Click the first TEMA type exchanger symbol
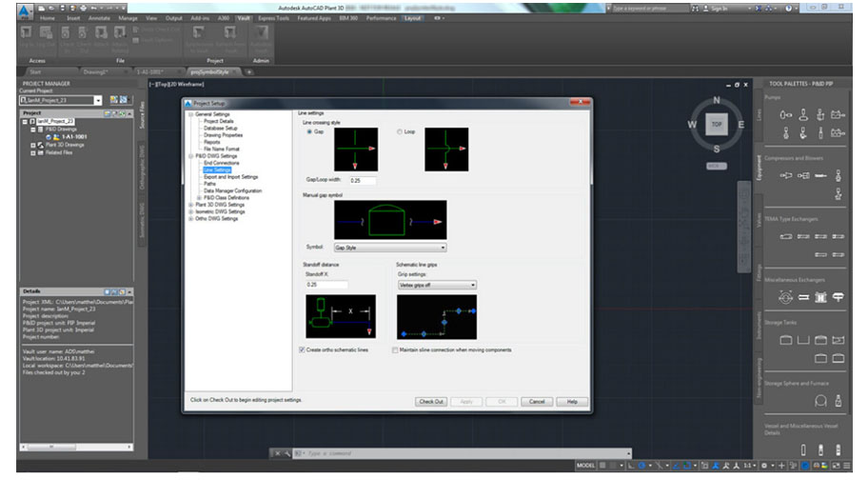 pyautogui.click(x=785, y=236)
